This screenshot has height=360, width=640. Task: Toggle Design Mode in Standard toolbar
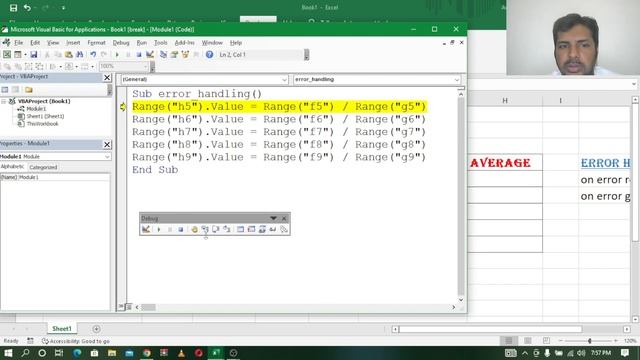click(150, 54)
